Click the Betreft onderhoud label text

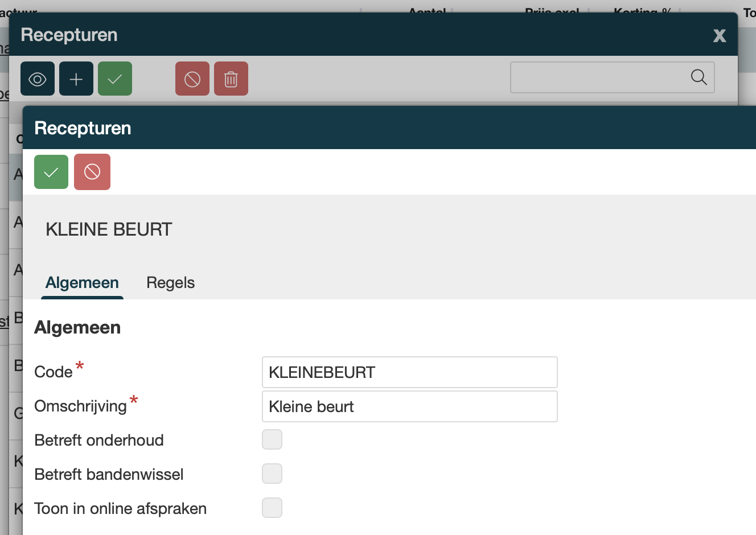pos(99,441)
